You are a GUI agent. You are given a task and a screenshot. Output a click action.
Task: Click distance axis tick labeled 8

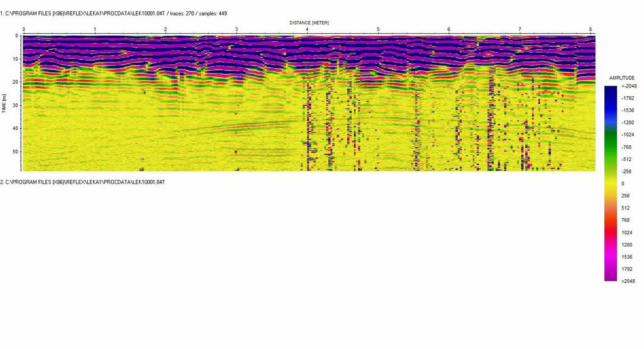point(591,30)
